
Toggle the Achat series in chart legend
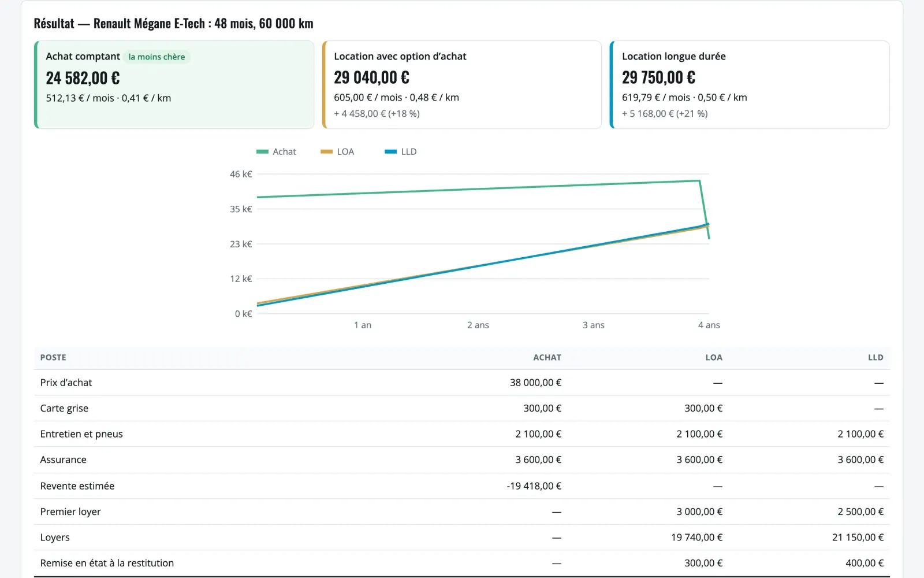[276, 151]
